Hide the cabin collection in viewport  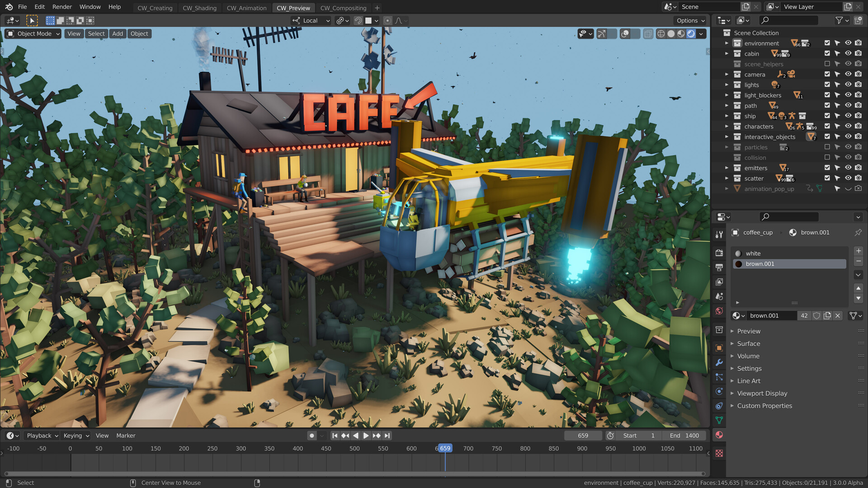pos(848,53)
